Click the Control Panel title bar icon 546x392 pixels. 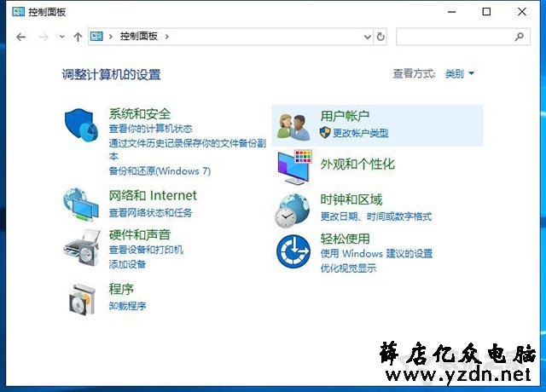click(18, 12)
